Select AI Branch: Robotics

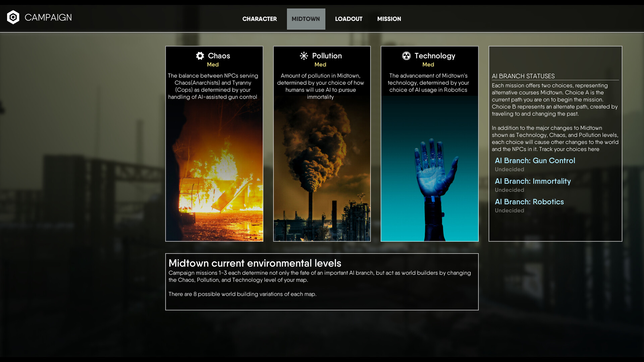529,202
